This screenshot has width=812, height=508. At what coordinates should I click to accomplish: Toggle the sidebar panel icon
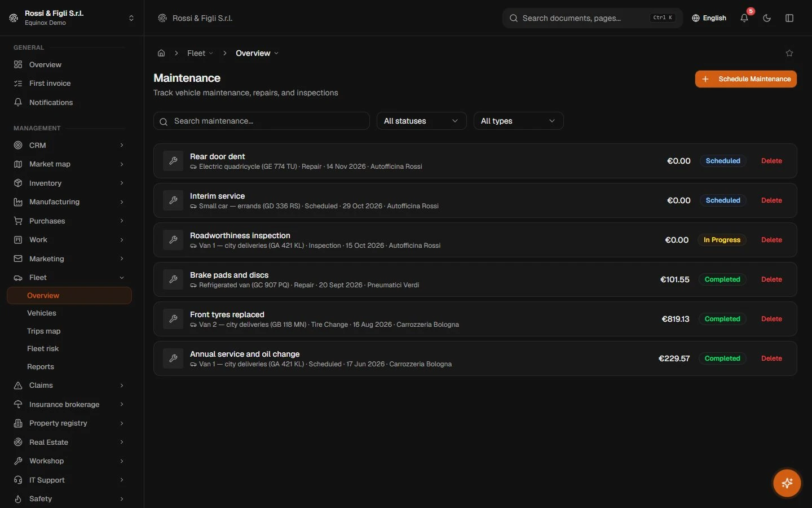pos(789,18)
